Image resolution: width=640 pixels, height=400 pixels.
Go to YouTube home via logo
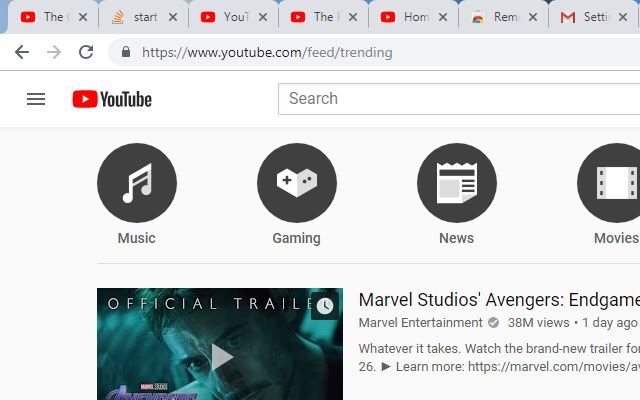click(x=112, y=99)
